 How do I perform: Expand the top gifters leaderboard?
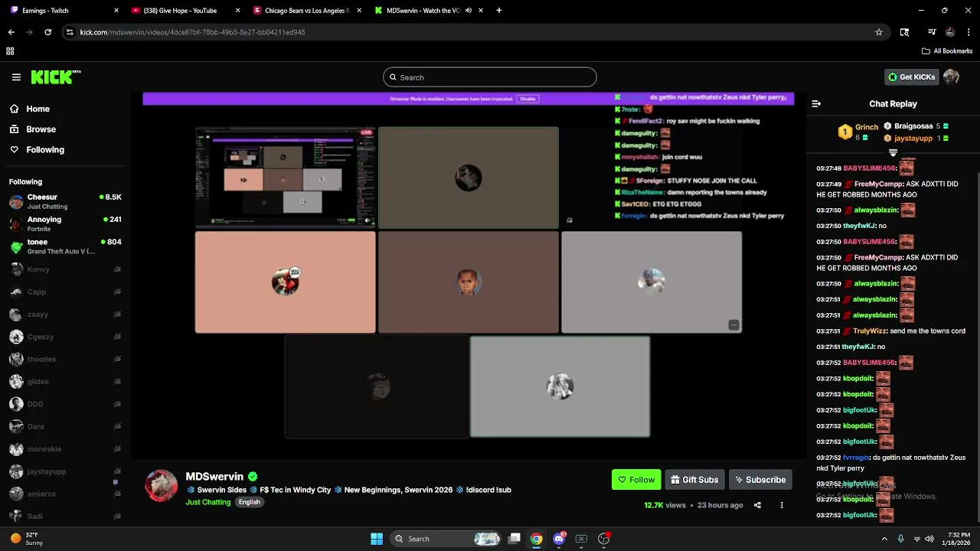(893, 153)
